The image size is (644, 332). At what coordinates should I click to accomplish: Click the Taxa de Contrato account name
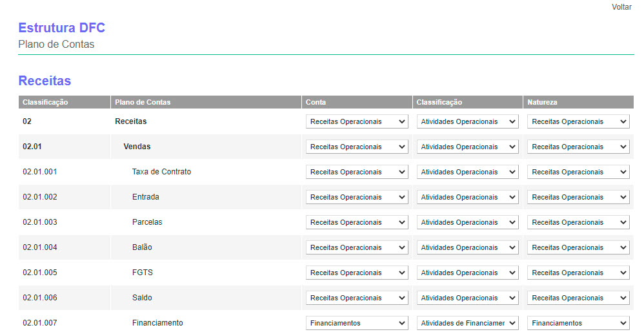161,172
